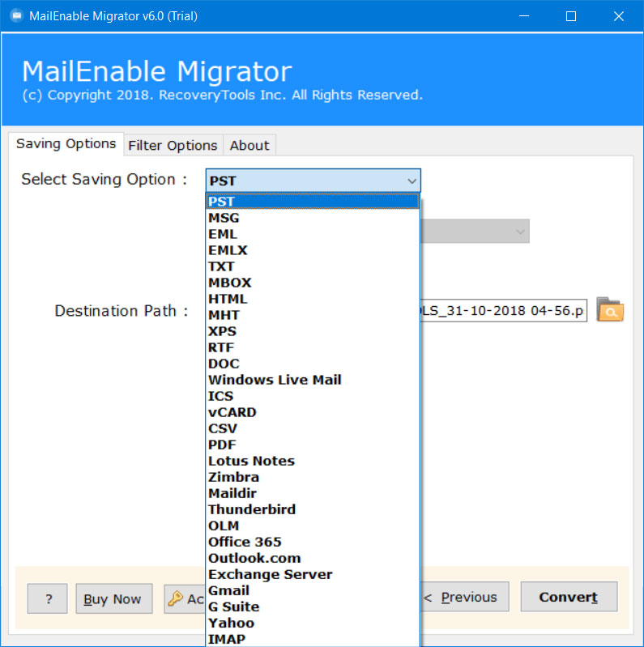Switch to the Saving Options tab
The width and height of the screenshot is (644, 647).
[x=66, y=143]
